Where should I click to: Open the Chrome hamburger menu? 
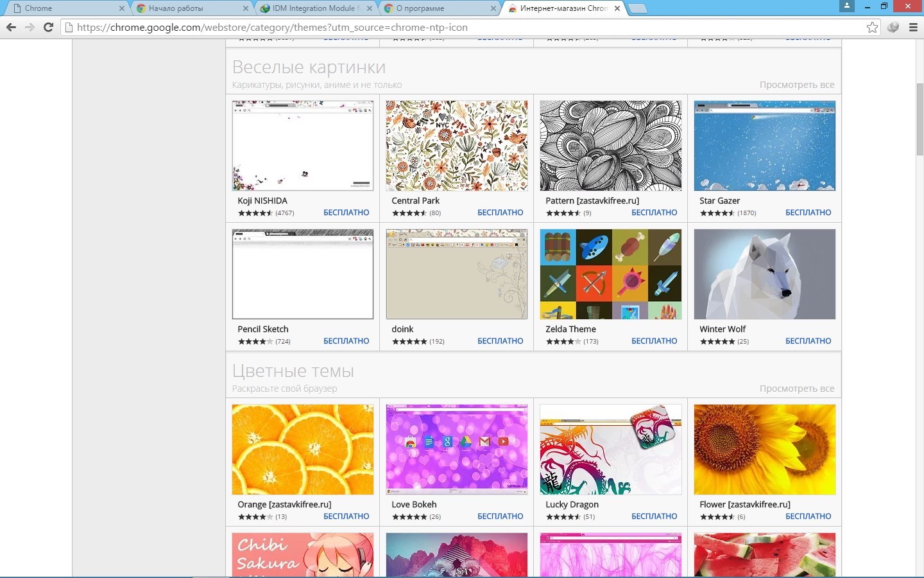click(x=913, y=27)
